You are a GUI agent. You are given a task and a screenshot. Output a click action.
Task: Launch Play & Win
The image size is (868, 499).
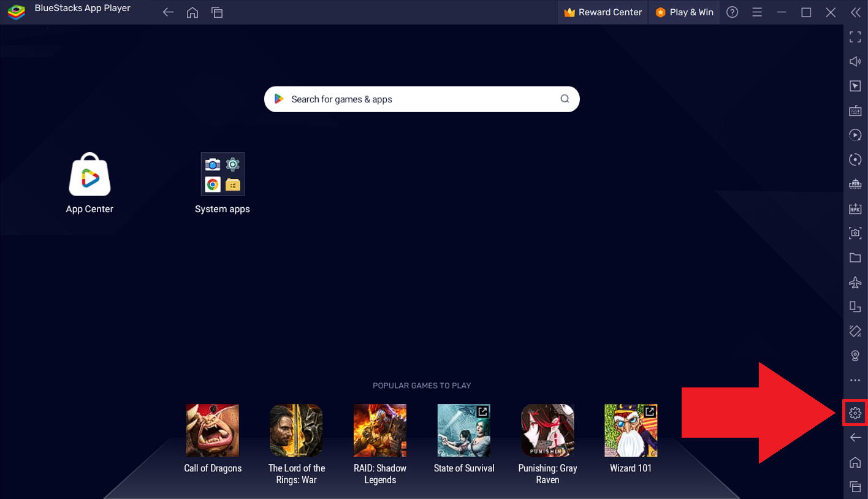(x=683, y=12)
